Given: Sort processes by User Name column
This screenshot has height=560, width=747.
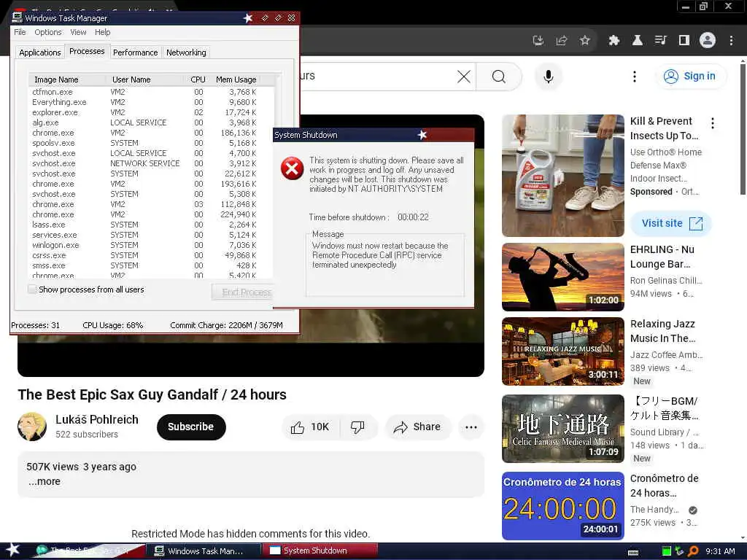Looking at the screenshot, I should (x=145, y=79).
